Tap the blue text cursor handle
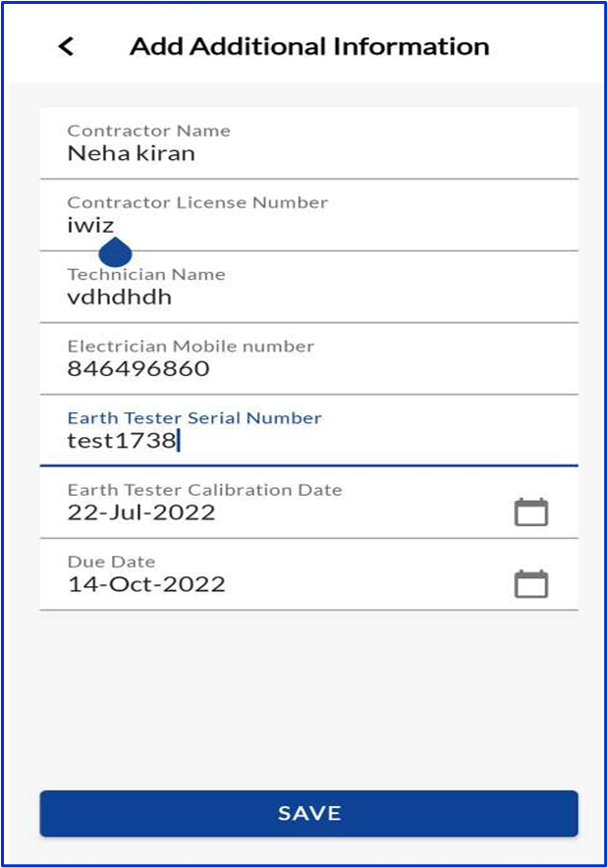 click(x=115, y=252)
